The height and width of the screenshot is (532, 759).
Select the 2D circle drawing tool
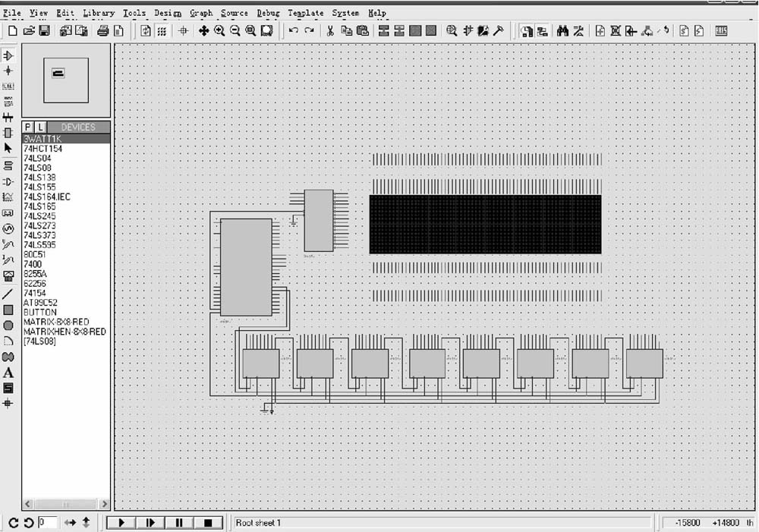(x=8, y=326)
